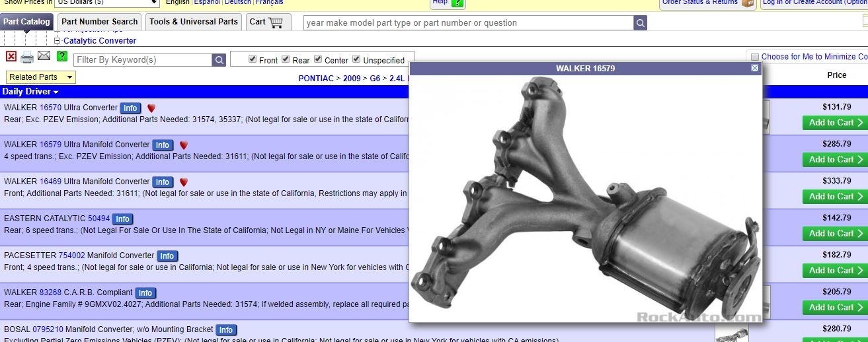Click the top search magnifier button
The height and width of the screenshot is (342, 868).
640,23
